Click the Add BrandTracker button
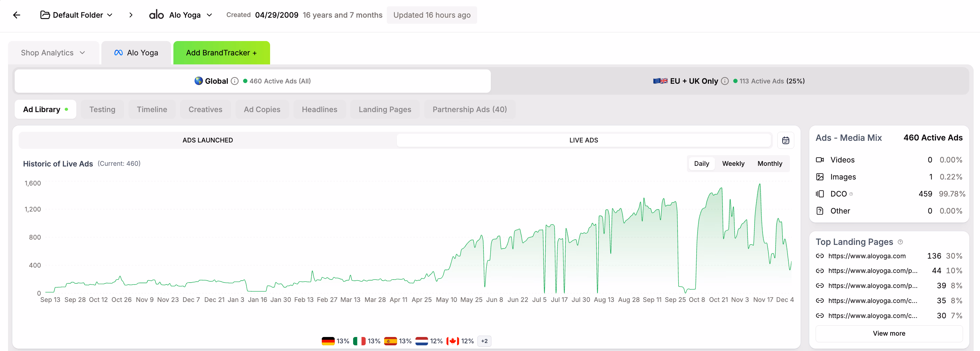Viewport: 980px width, 351px height. (x=221, y=52)
